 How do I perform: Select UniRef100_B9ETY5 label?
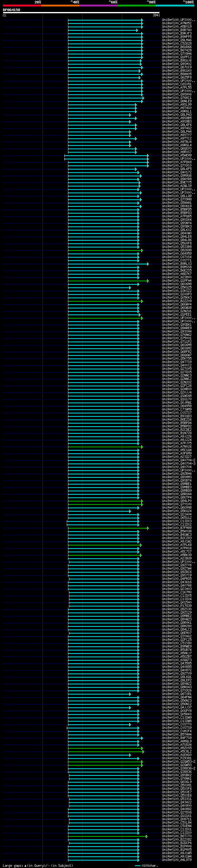(176, 183)
